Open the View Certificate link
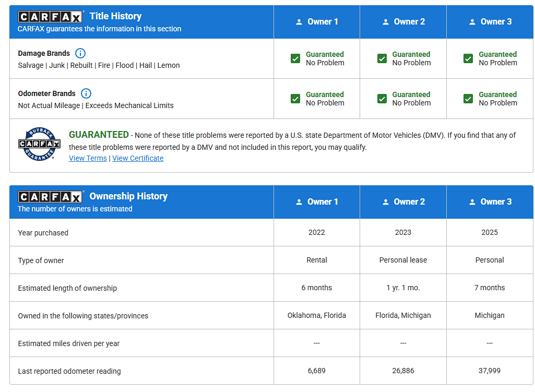 tap(138, 158)
